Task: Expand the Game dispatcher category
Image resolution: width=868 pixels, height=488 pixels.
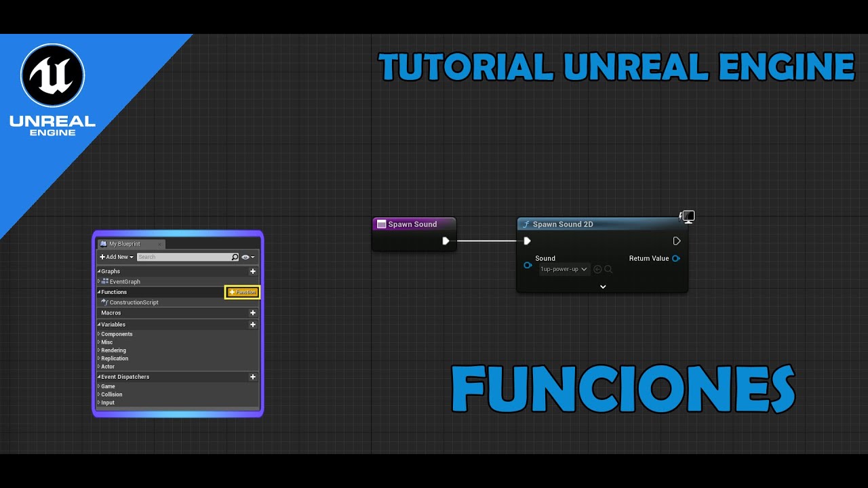Action: (99, 386)
